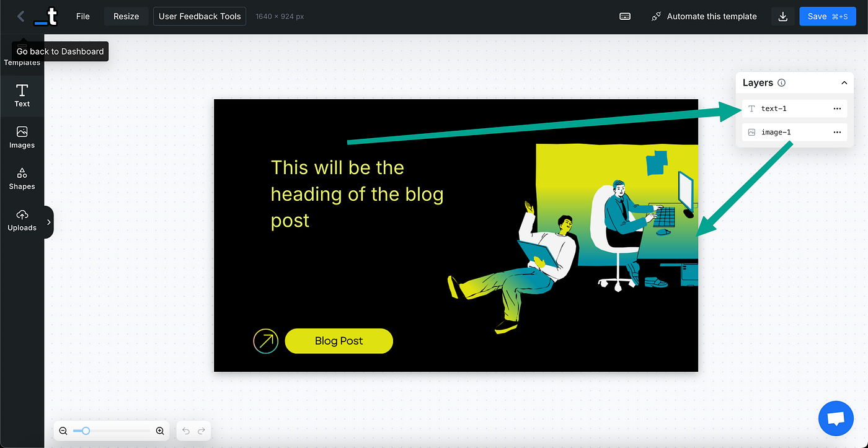Open options menu for image-1 layer
Image resolution: width=868 pixels, height=448 pixels.
[x=837, y=132]
